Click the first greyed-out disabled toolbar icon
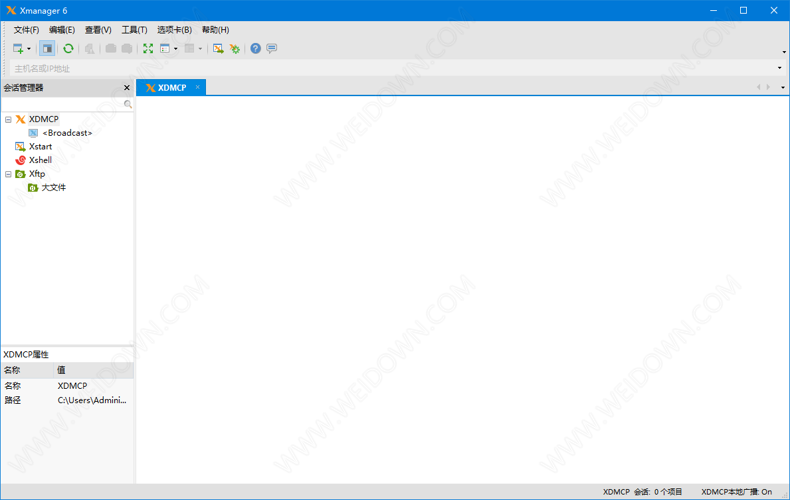This screenshot has width=790, height=500. [111, 48]
